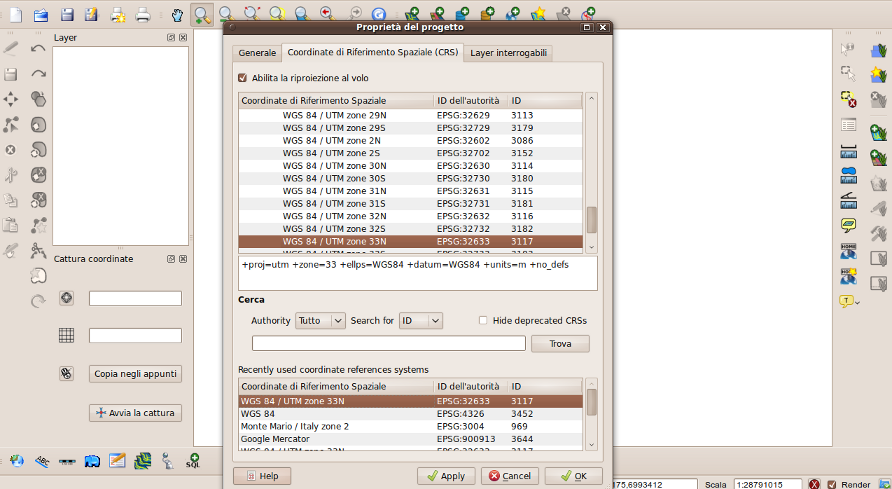Click the Redo arrow in editing toolbar

[x=38, y=74]
